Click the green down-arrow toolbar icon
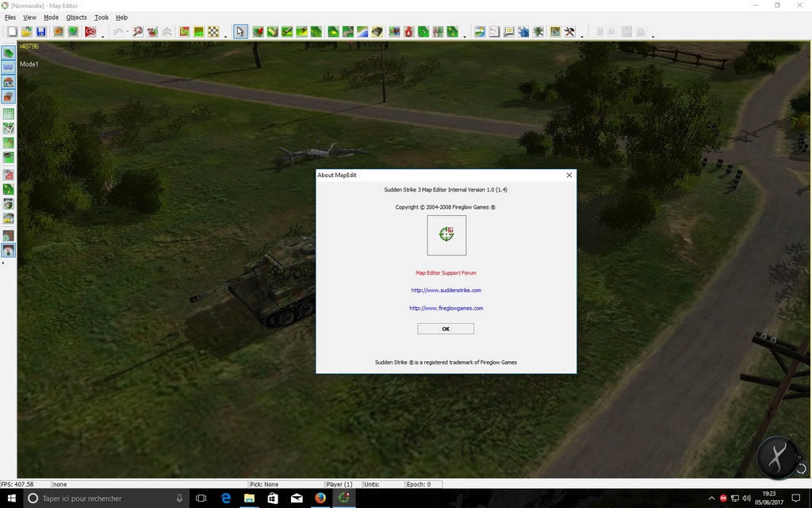Image resolution: width=812 pixels, height=508 pixels. tap(73, 32)
